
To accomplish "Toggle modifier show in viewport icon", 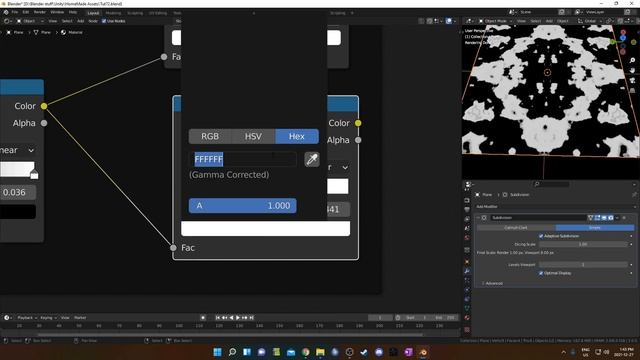I will (604, 218).
